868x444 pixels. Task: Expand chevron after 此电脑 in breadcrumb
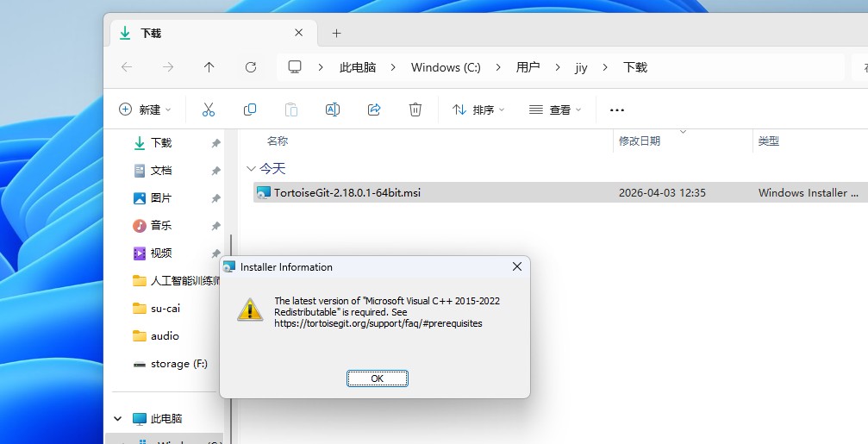(x=393, y=67)
